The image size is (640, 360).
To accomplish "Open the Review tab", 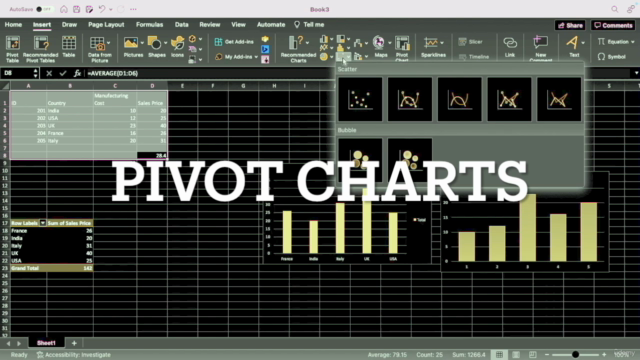I will click(x=210, y=24).
